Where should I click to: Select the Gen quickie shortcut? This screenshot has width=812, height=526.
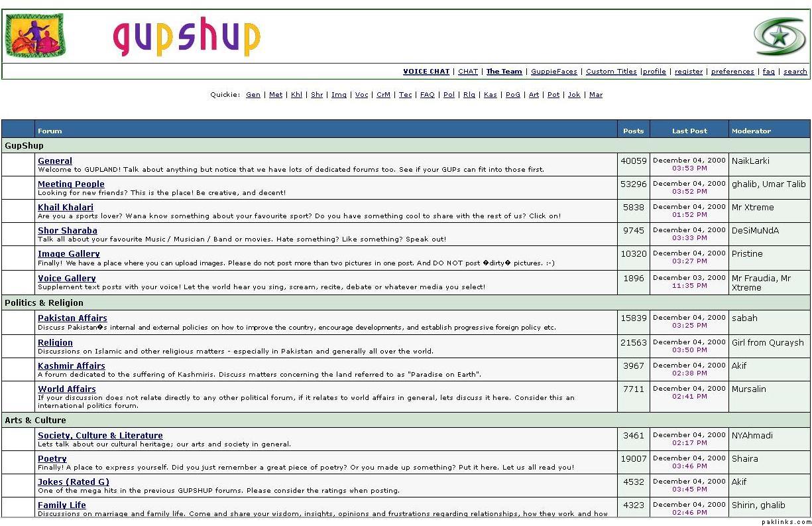pyautogui.click(x=253, y=95)
